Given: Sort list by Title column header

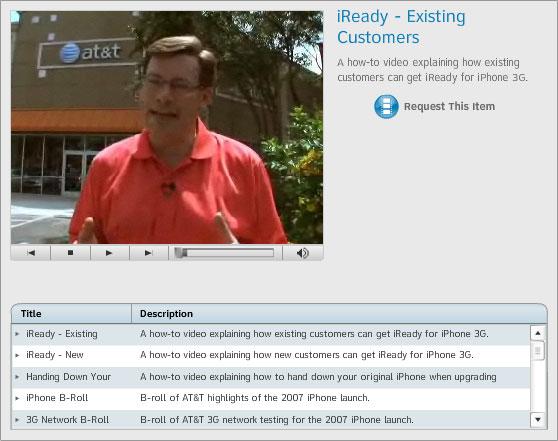Looking at the screenshot, I should pyautogui.click(x=72, y=314).
